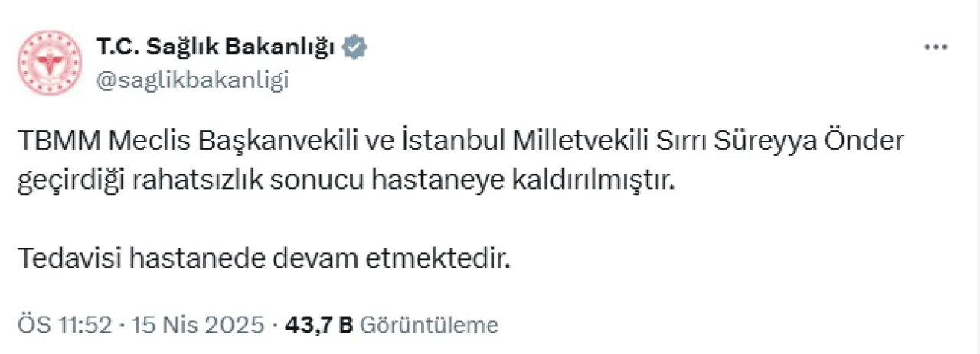Open the Sağlık Bakanlığı profile avatar
Viewport: 980px width, 354px height.
pyautogui.click(x=51, y=63)
